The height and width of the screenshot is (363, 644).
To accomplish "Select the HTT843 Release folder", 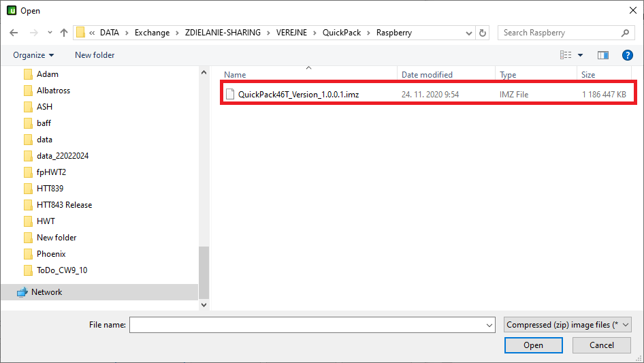I will pyautogui.click(x=64, y=205).
